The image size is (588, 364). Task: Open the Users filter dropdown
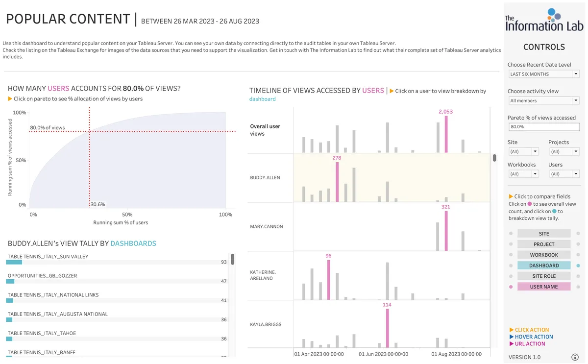[564, 174]
